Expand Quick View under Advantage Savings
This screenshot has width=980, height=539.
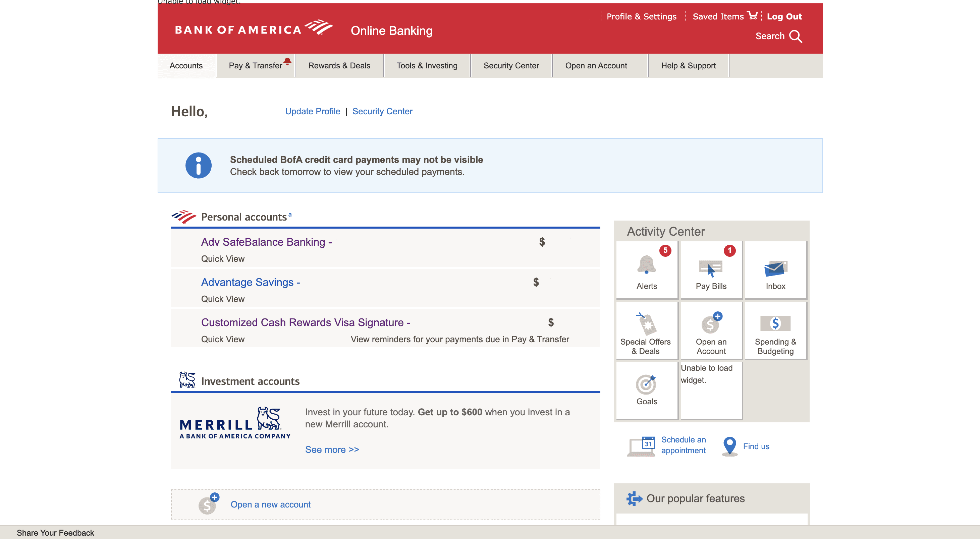(223, 299)
